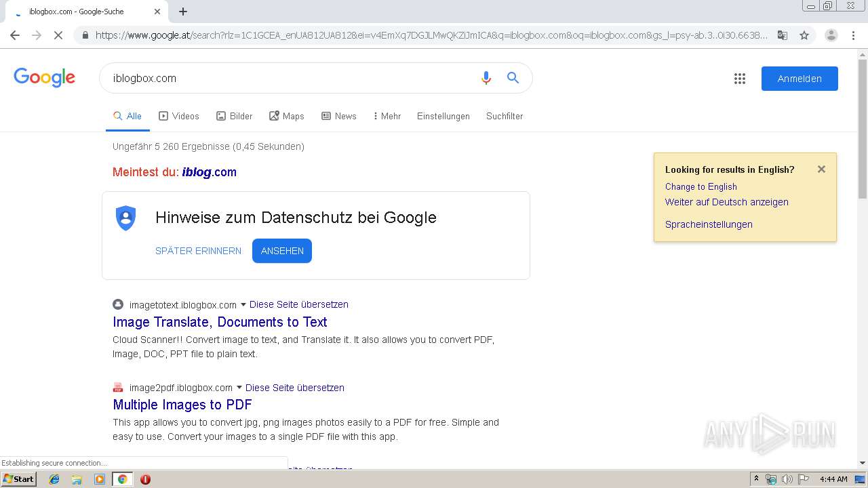The width and height of the screenshot is (868, 488).
Task: Click the lock icon in address bar
Action: (x=85, y=35)
